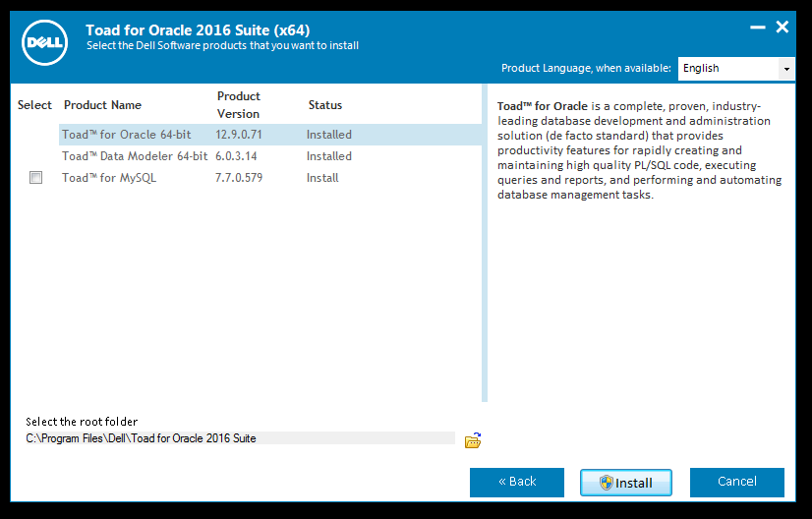Expand the Product Language dropdown arrow
Image resolution: width=812 pixels, height=519 pixels.
786,69
